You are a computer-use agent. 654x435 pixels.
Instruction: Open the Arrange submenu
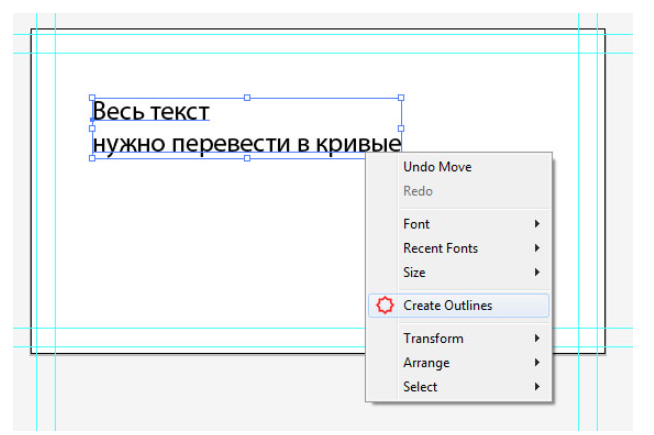(459, 363)
